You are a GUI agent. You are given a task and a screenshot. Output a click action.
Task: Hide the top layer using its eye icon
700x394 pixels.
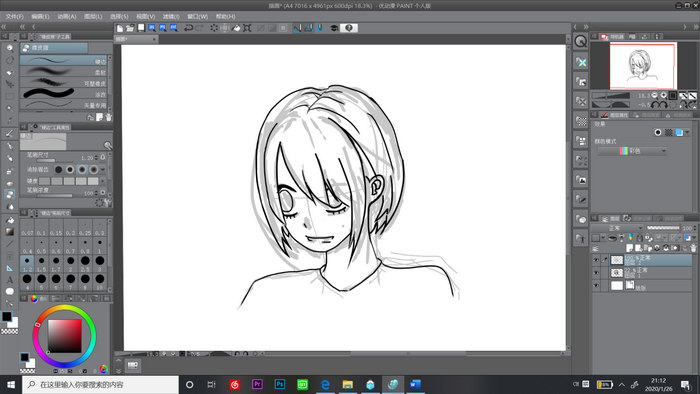pyautogui.click(x=596, y=260)
